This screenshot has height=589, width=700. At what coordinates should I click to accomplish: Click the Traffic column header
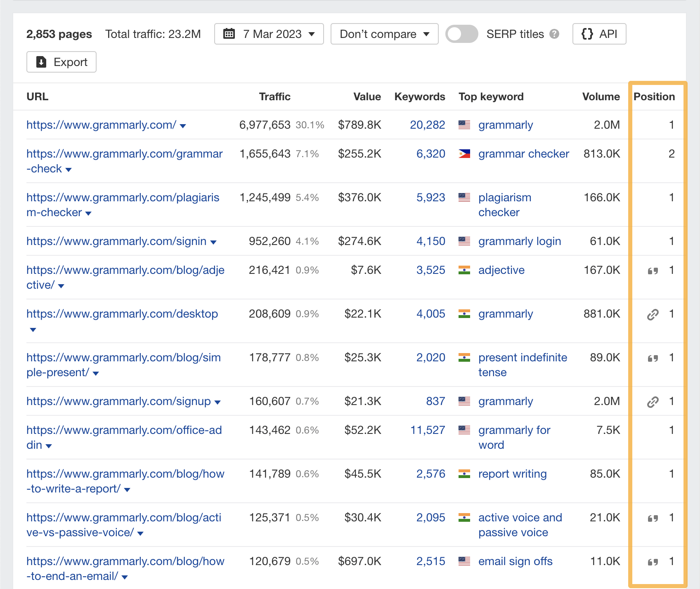pos(274,97)
